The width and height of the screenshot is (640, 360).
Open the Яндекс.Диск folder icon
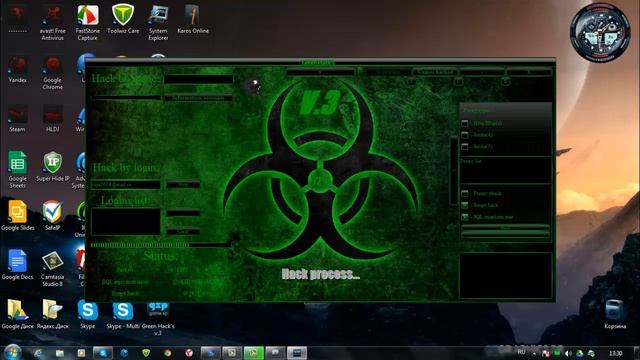pyautogui.click(x=52, y=314)
